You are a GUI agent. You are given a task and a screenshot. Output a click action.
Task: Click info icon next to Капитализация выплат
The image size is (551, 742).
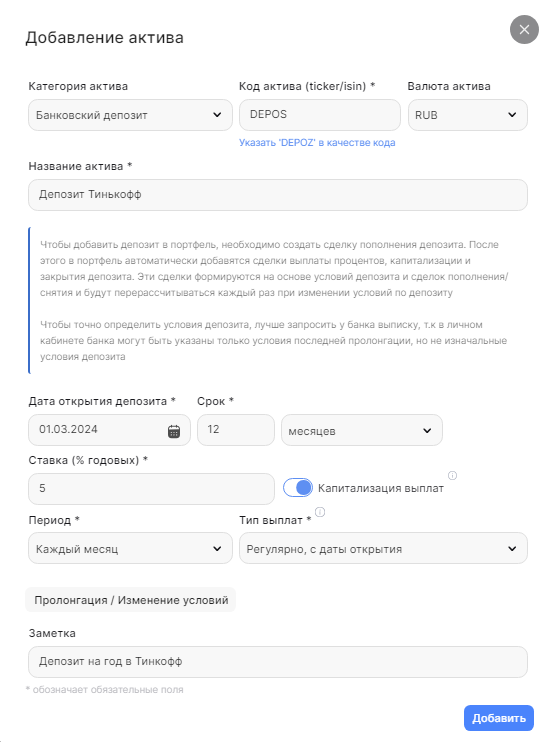452,475
